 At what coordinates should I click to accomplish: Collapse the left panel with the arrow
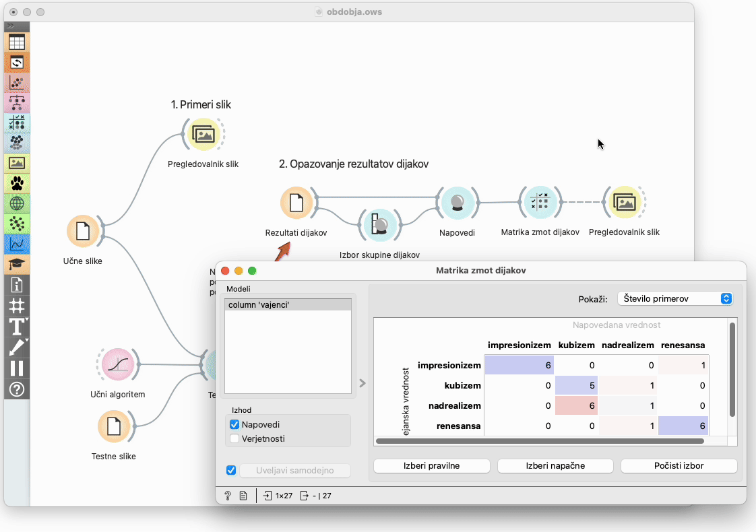click(362, 383)
